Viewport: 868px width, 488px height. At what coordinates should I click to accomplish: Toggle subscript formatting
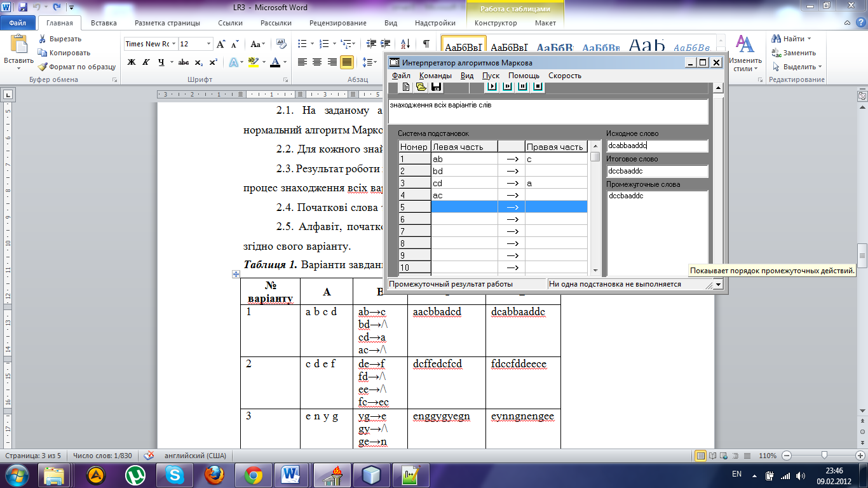[x=198, y=62]
